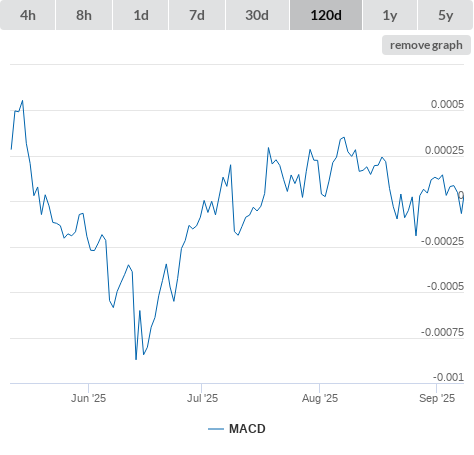474x455 pixels.
Task: Click the Jul '25 axis label
Action: pyautogui.click(x=202, y=398)
